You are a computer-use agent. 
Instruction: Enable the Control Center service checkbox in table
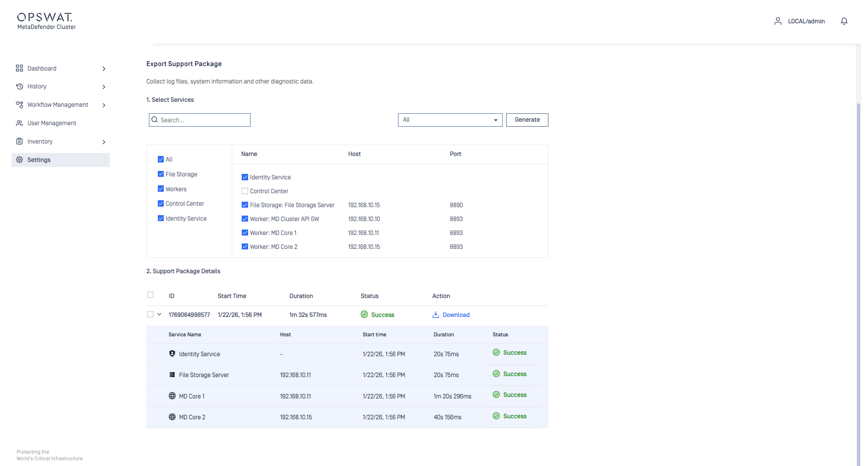(x=245, y=191)
